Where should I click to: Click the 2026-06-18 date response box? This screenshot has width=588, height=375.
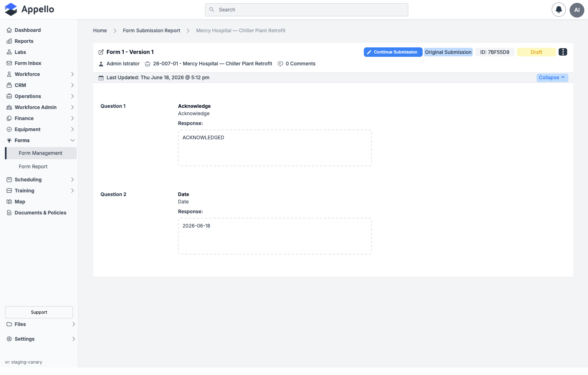[275, 236]
